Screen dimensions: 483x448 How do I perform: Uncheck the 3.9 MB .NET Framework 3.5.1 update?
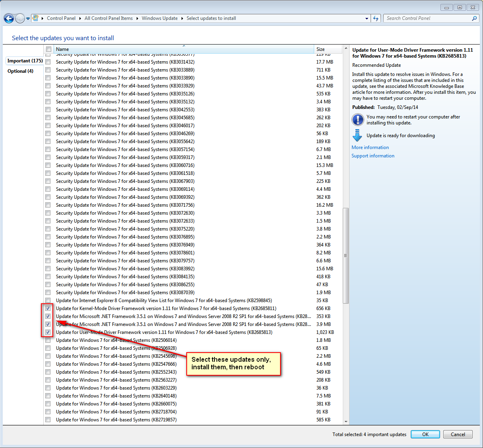(48, 324)
